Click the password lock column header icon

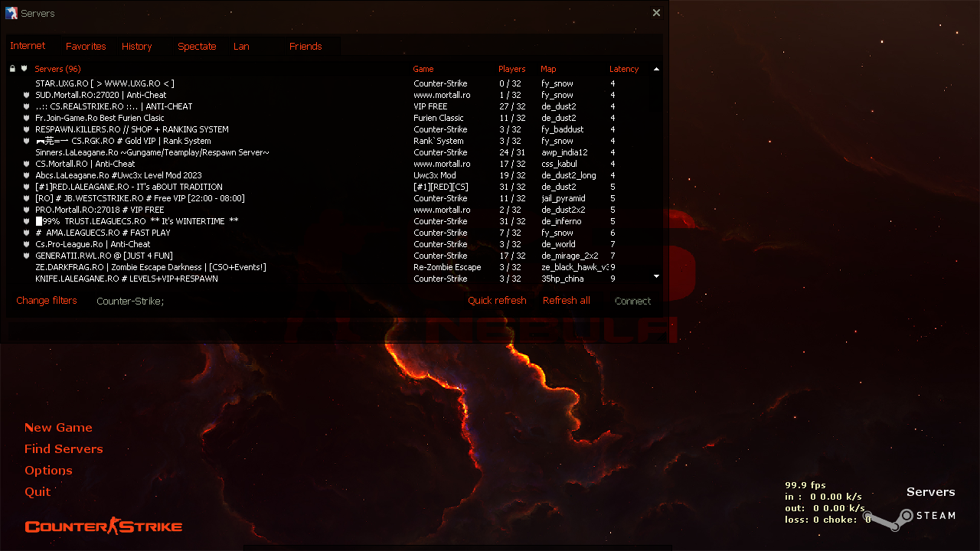tap(12, 69)
